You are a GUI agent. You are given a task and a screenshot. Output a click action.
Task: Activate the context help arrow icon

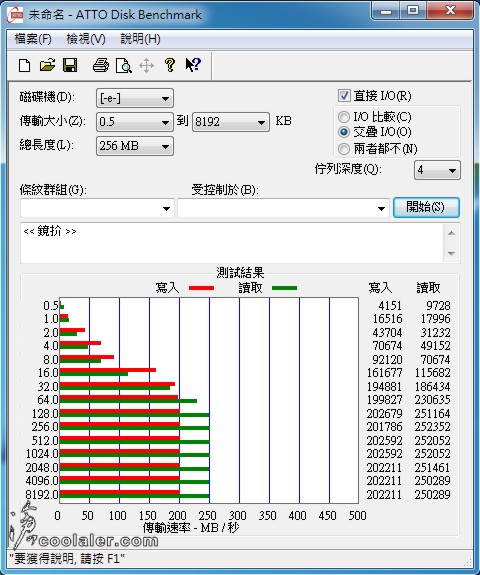193,65
